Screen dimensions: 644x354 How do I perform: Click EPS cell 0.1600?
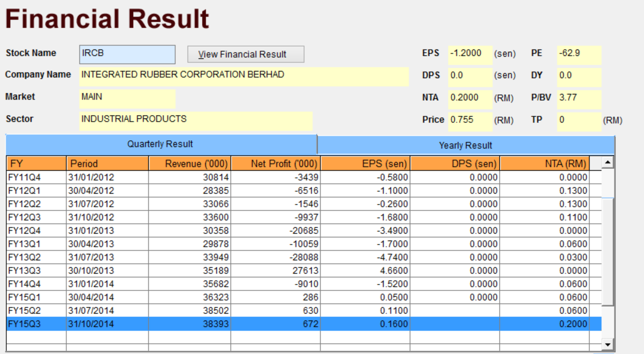[x=365, y=324]
